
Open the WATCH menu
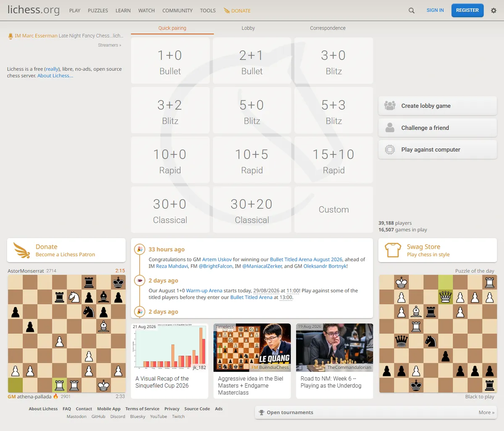tap(147, 11)
